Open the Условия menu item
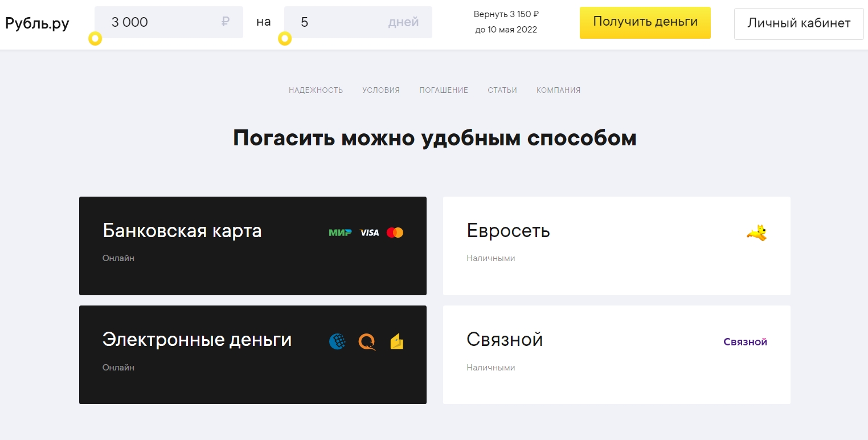868x440 pixels. (x=381, y=90)
